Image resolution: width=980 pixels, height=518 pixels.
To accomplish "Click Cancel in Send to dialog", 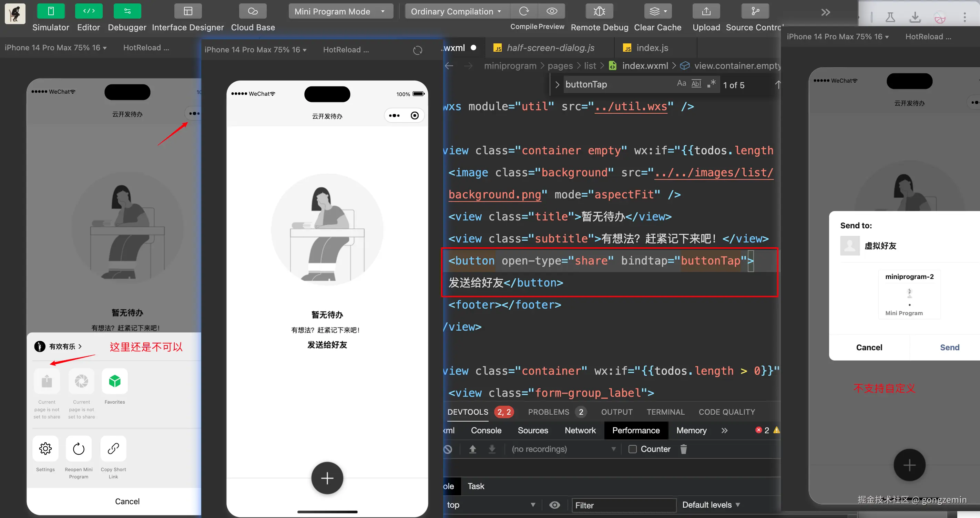I will [x=869, y=347].
